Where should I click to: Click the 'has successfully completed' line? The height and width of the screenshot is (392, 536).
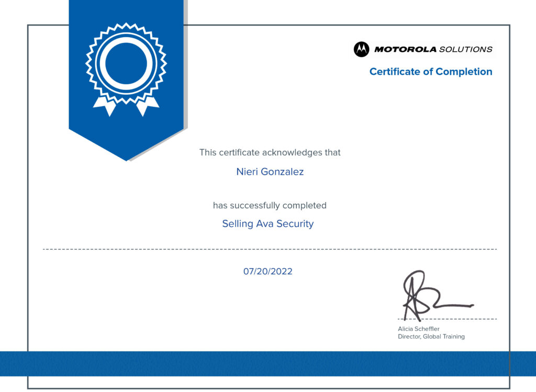(x=270, y=206)
